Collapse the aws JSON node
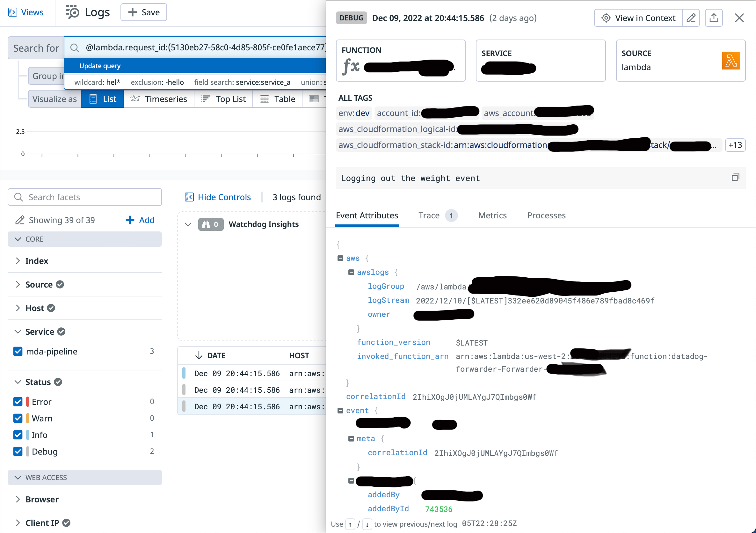 tap(340, 258)
